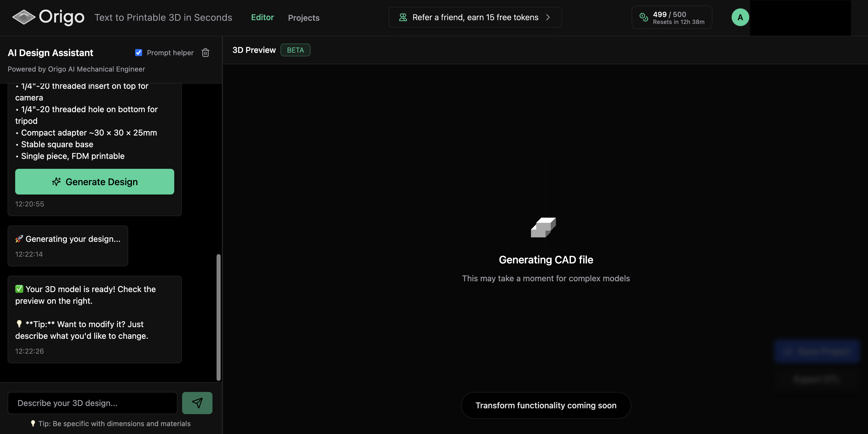
Task: Send a message via the paper plane icon
Action: point(197,403)
